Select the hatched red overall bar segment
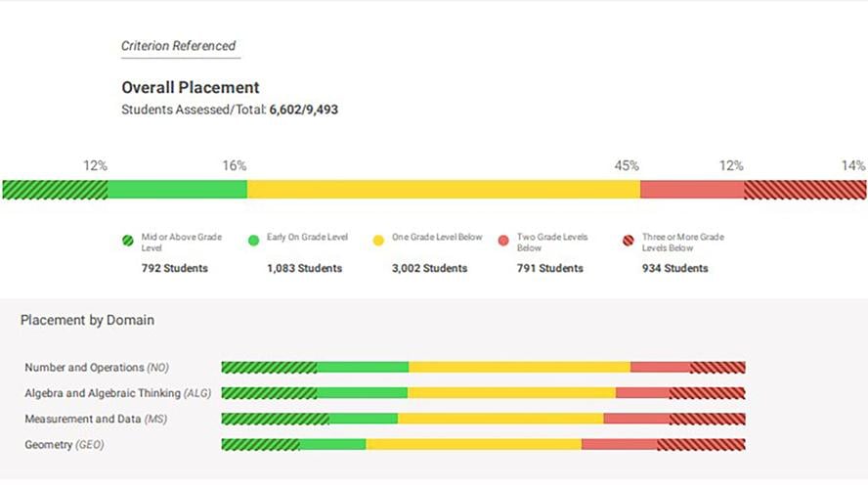868x489 pixels. click(804, 190)
